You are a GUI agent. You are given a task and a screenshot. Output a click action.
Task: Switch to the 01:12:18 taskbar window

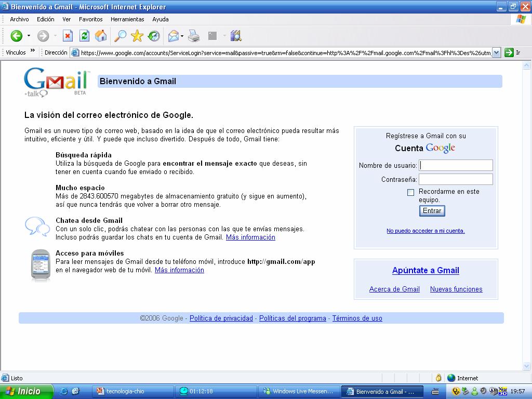[x=216, y=391]
